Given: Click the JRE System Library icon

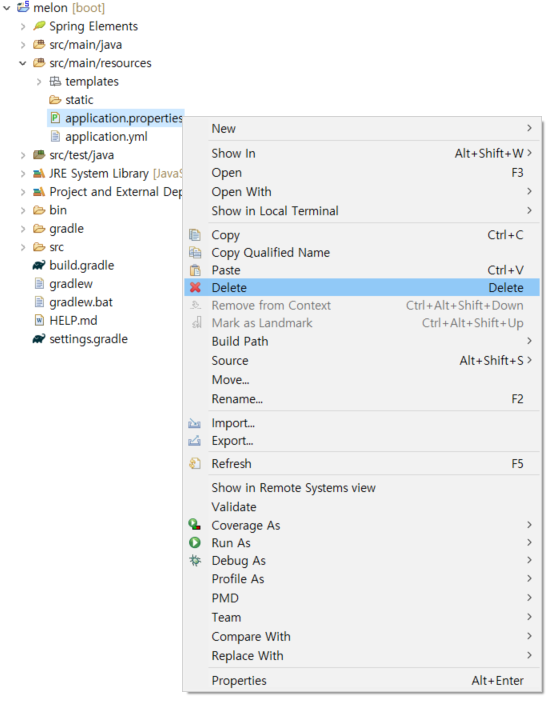Looking at the screenshot, I should [x=39, y=173].
